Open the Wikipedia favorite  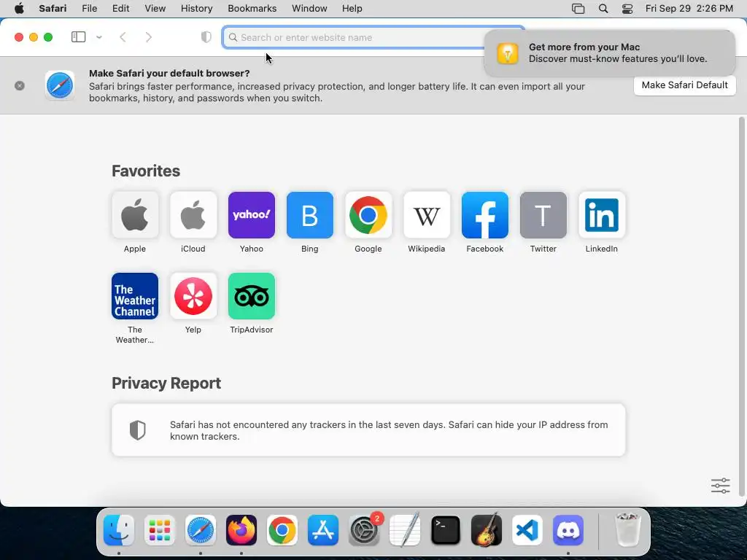pos(426,215)
